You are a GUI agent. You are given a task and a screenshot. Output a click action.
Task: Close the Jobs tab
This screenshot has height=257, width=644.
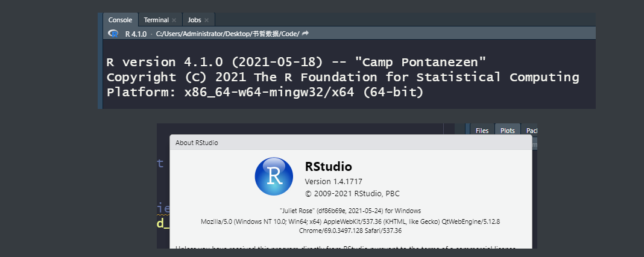206,20
